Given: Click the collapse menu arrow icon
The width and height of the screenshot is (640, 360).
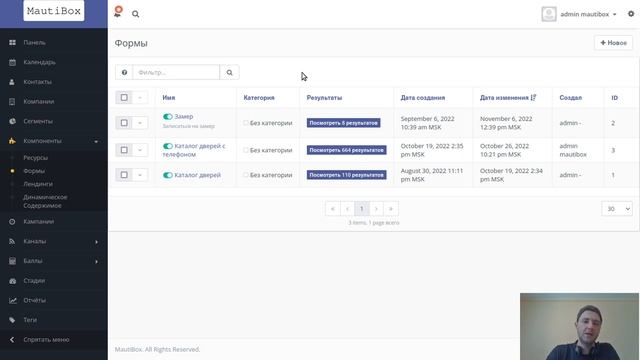Looking at the screenshot, I should click(x=12, y=340).
